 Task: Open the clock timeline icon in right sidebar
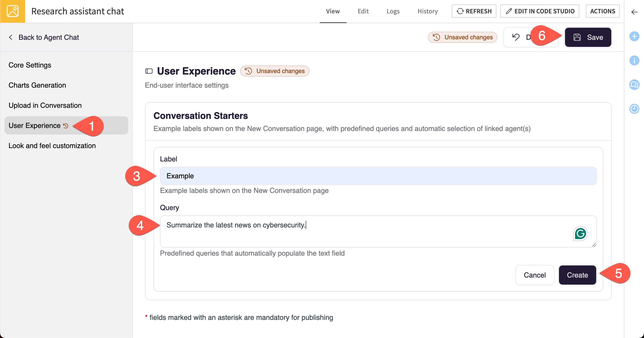(634, 109)
